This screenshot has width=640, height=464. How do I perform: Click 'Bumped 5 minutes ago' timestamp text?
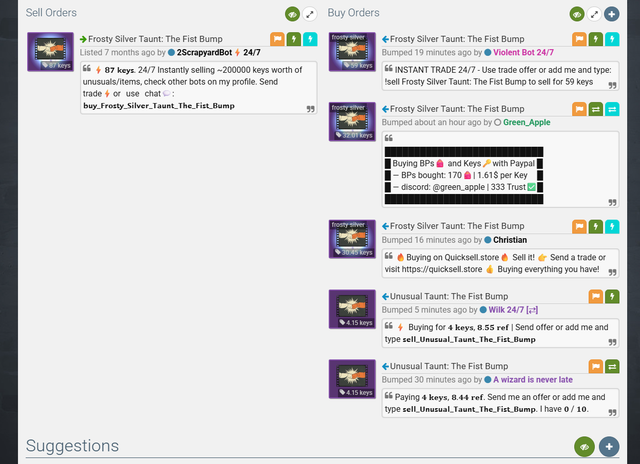tap(424, 310)
